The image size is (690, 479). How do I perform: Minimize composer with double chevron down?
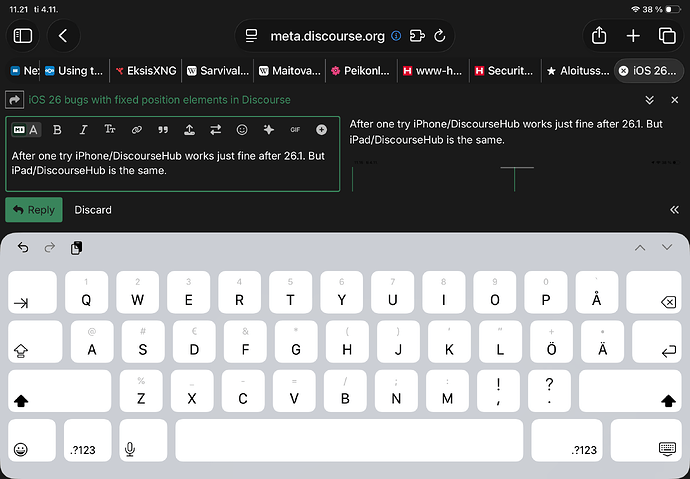[x=649, y=100]
